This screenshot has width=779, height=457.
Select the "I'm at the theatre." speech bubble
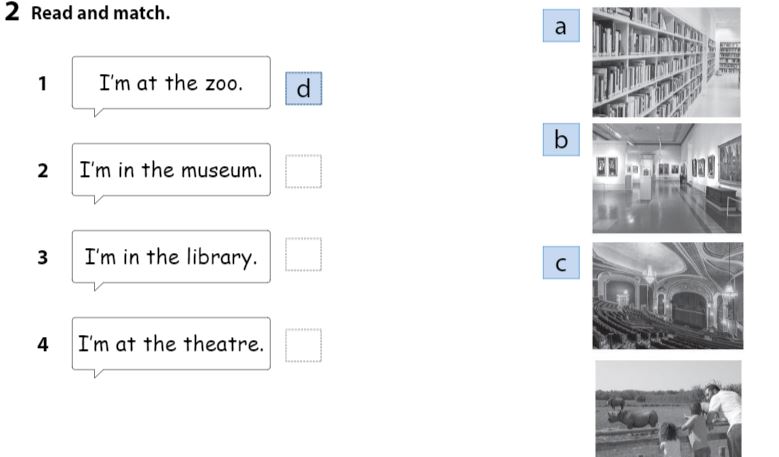click(x=171, y=344)
